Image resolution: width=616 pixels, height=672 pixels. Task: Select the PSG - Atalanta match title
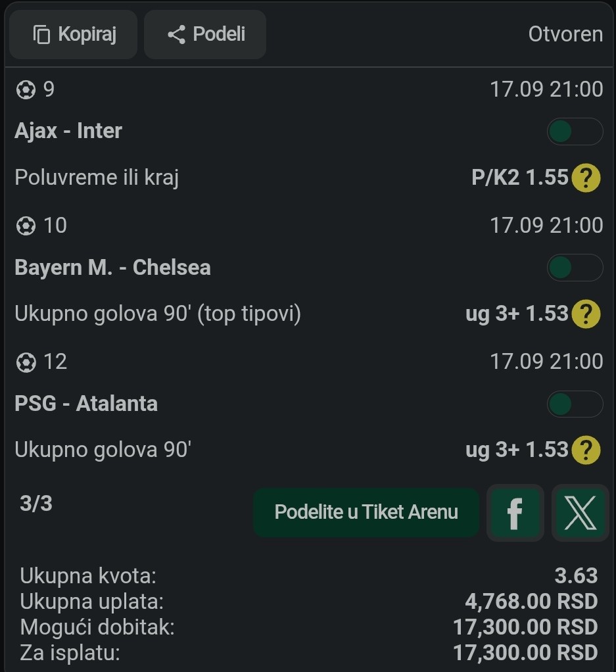point(86,404)
